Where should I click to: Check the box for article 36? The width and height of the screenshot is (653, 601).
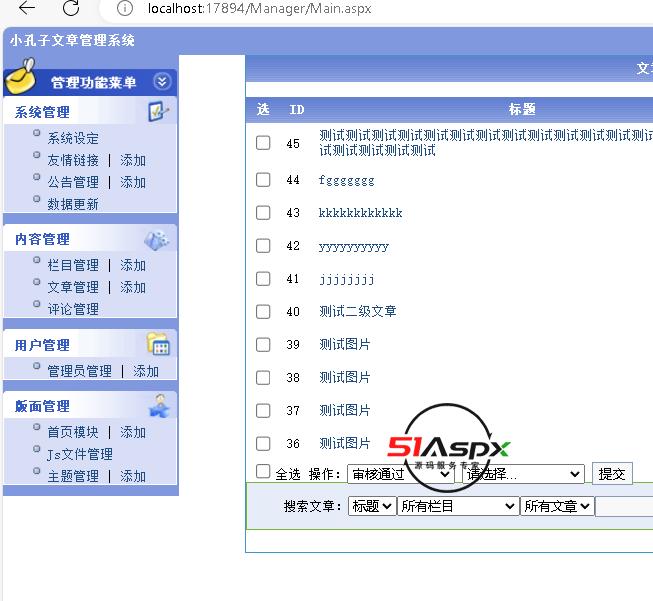263,444
